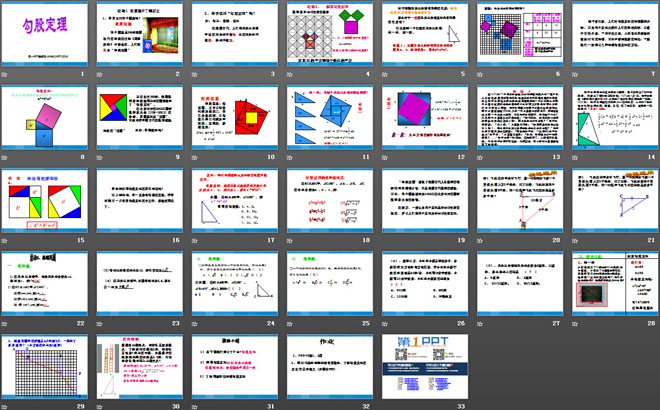Click the animation star icon under slide 14
This screenshot has height=410, width=660.
tap(575, 157)
